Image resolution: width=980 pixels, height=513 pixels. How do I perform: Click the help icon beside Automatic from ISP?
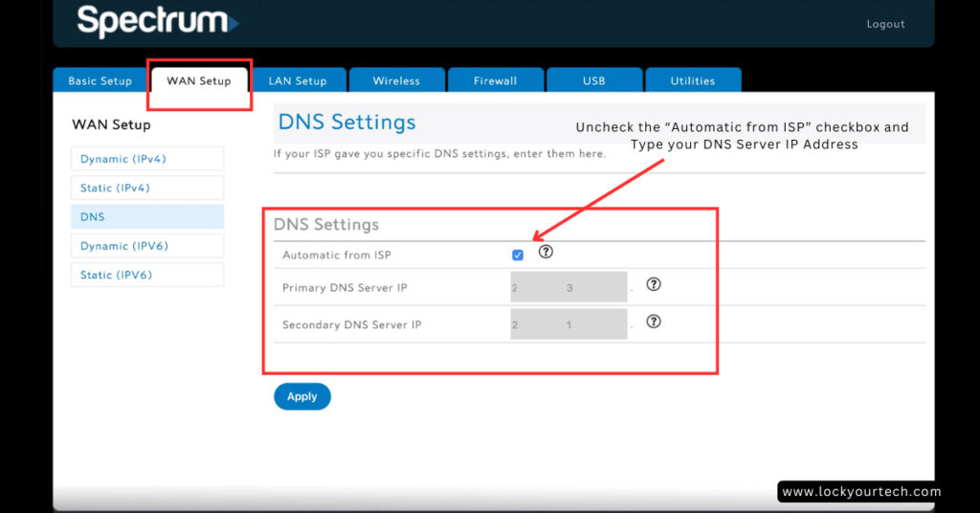[546, 252]
